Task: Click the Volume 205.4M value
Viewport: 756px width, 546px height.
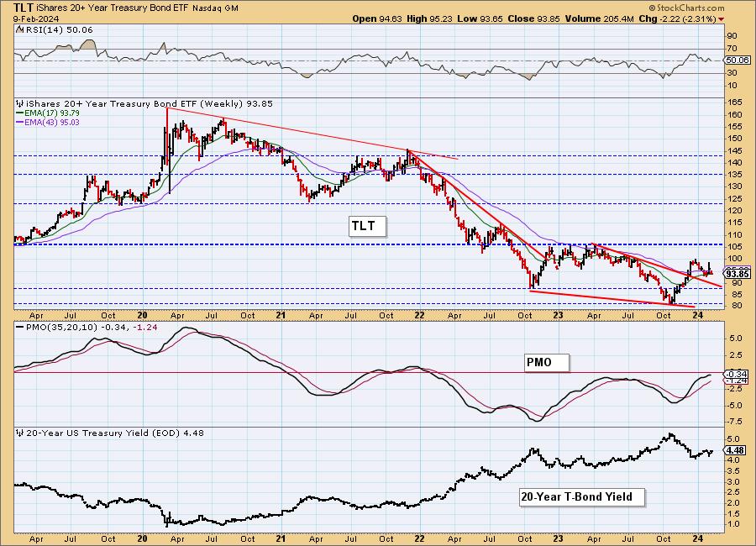Action: [x=599, y=18]
